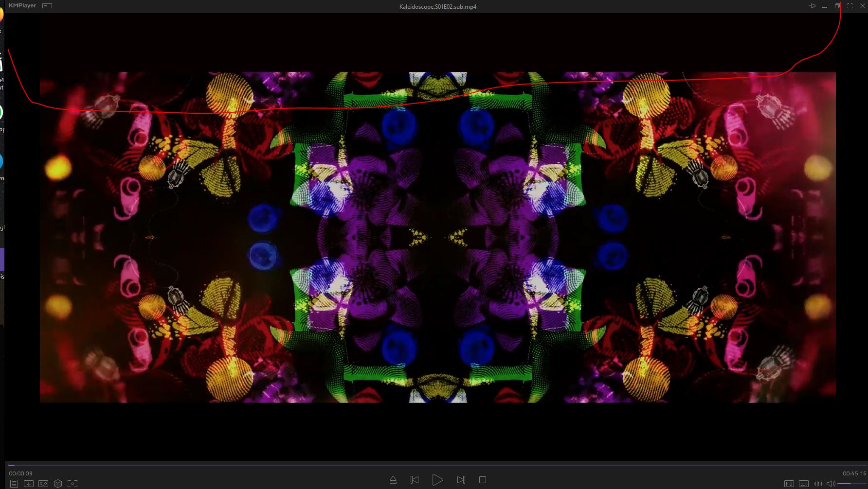Stop video playback

(483, 480)
